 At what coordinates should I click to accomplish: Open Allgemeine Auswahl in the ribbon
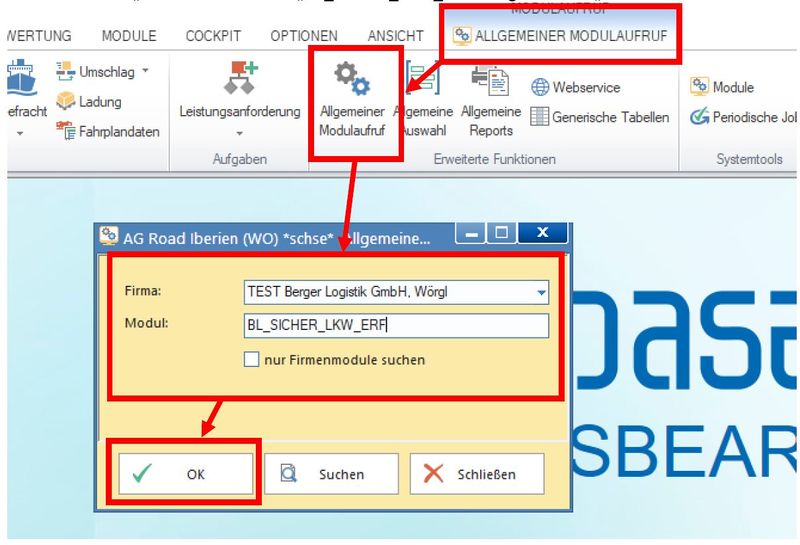tap(423, 102)
